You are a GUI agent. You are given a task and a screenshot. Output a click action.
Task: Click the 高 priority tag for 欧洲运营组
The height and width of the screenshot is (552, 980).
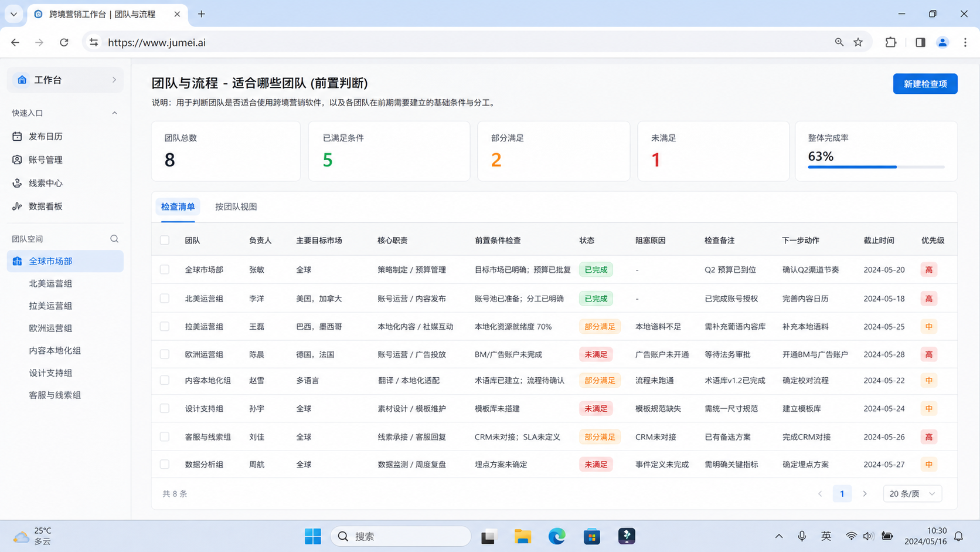pos(928,354)
